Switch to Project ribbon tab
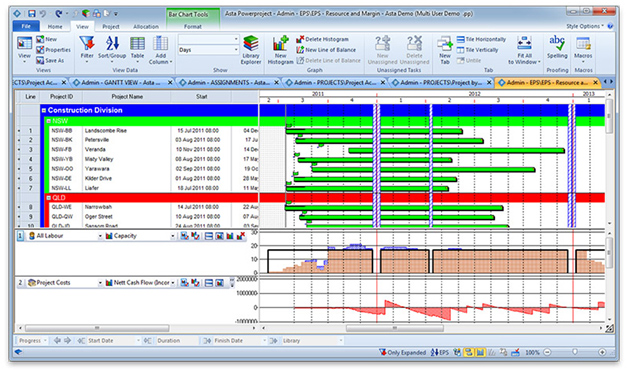 [111, 26]
